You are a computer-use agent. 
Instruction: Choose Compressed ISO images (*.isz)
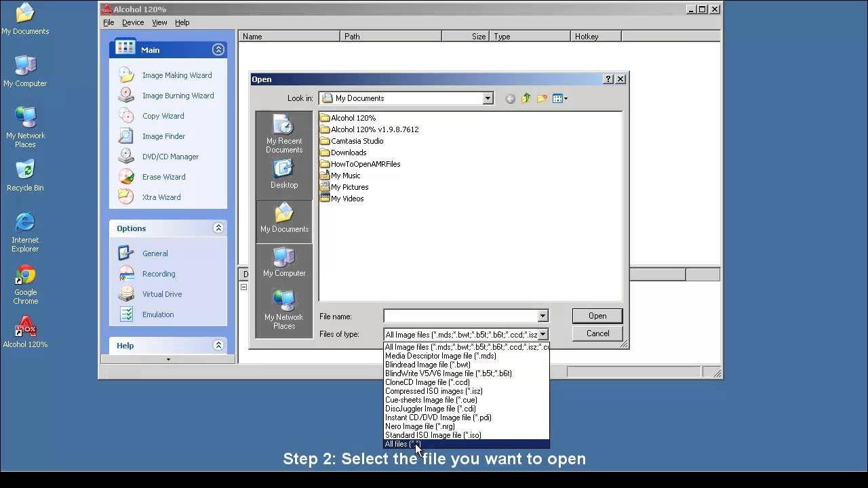point(467,391)
